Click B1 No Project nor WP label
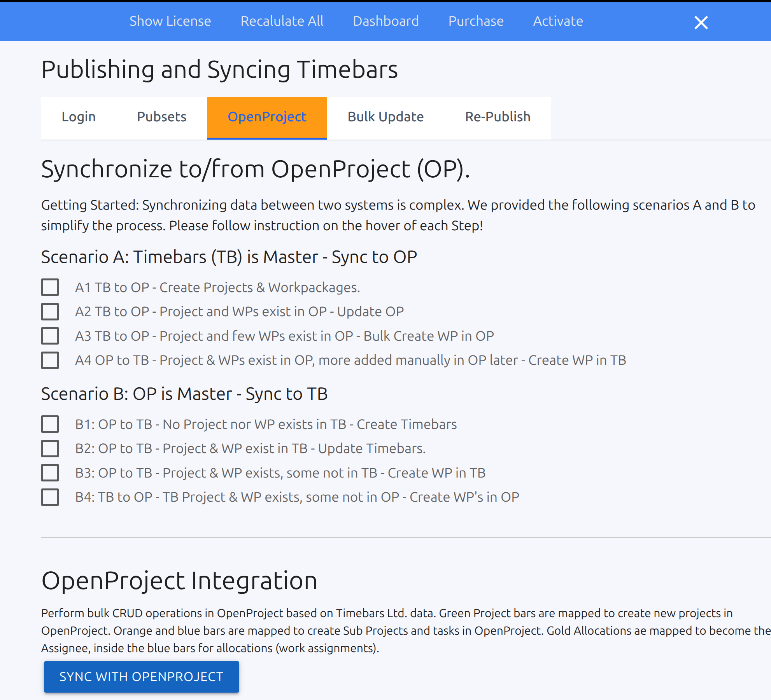Screen dimensions: 771x700 [x=266, y=424]
